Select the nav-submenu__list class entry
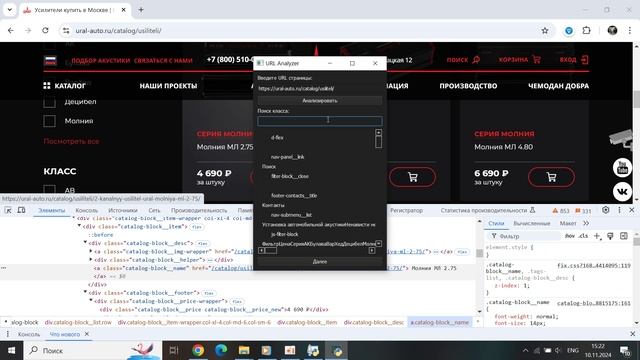This screenshot has height=360, width=640. pos(291,215)
